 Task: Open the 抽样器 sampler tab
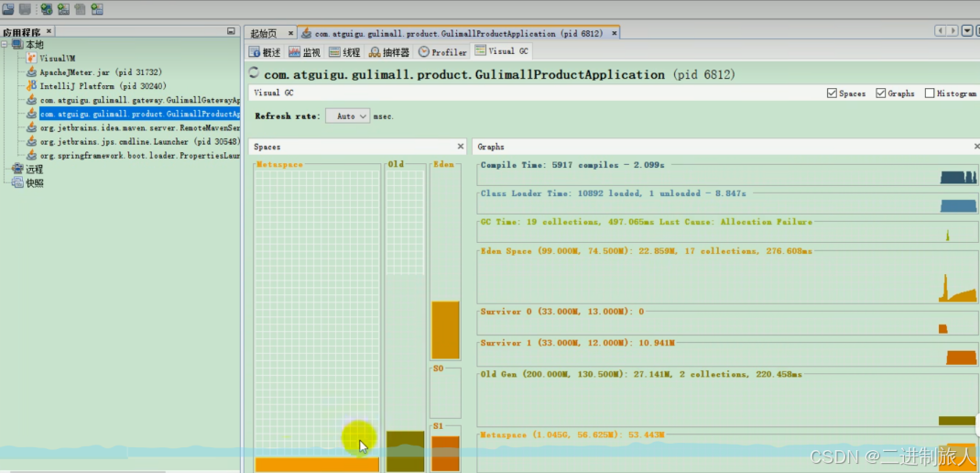389,52
